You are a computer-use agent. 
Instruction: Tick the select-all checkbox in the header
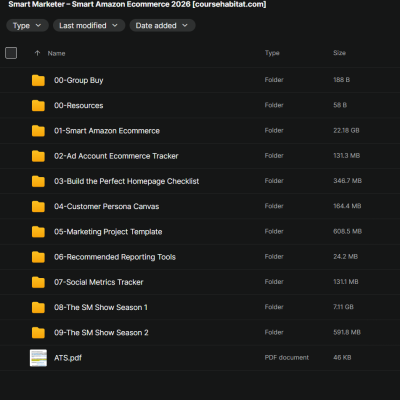pyautogui.click(x=11, y=53)
